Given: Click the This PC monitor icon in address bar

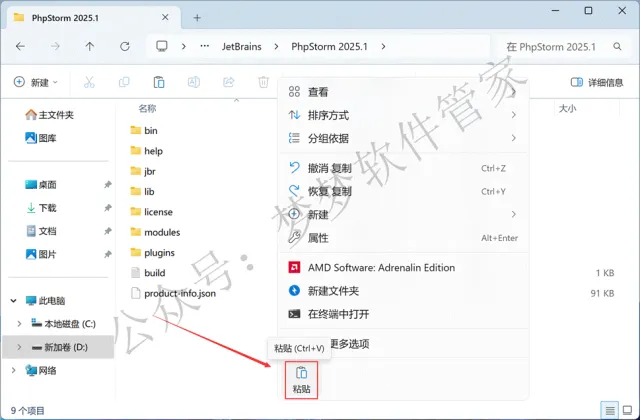Looking at the screenshot, I should point(162,46).
